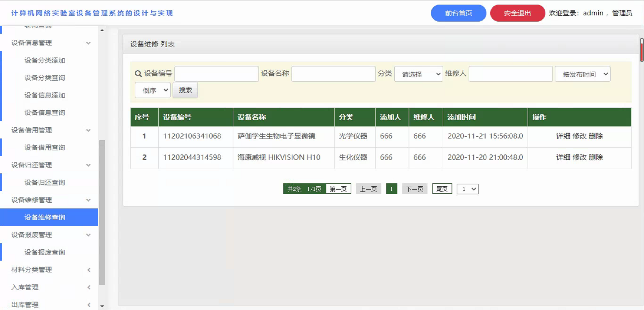Go to 尾页 last page

(442, 189)
